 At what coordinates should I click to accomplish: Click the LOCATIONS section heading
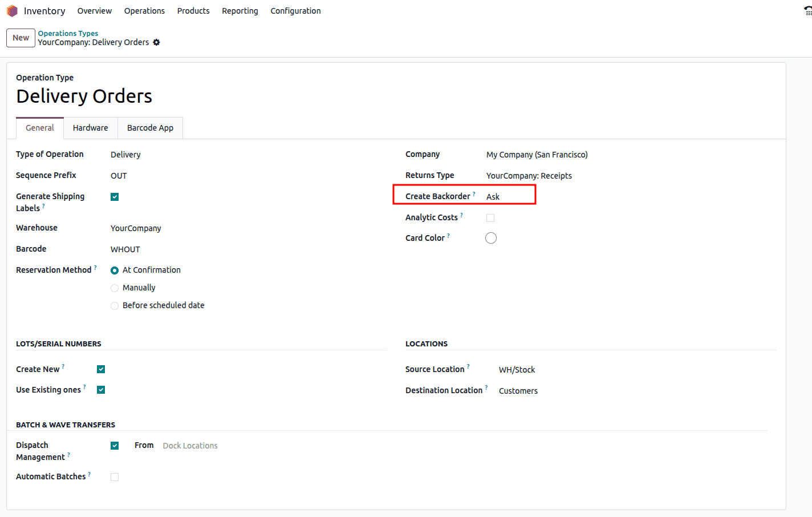click(x=427, y=344)
